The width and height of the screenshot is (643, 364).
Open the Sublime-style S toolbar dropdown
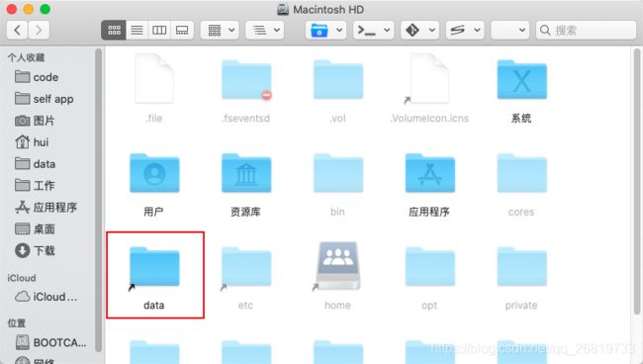pos(465,31)
